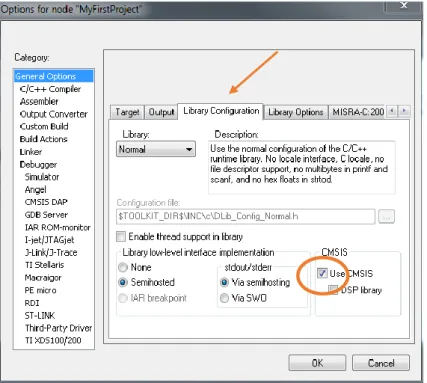The image size is (427, 383).
Task: Select I-jet/JTAGjet entry
Action: click(x=50, y=240)
